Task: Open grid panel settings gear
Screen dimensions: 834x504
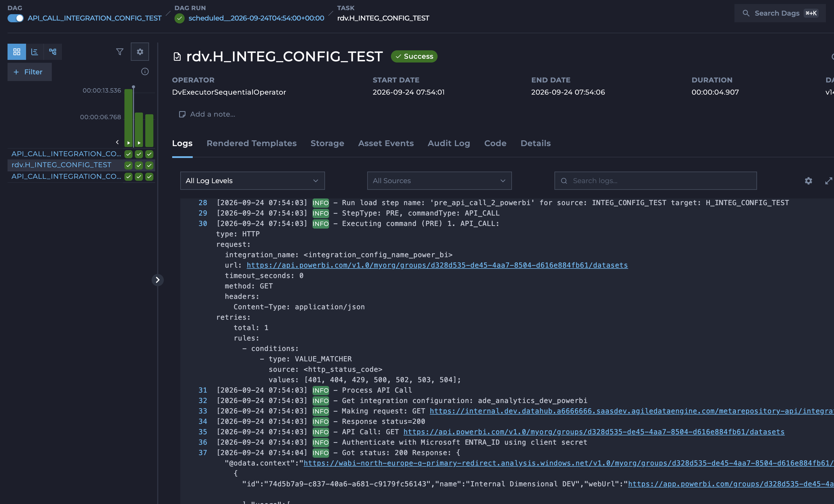Action: click(x=140, y=52)
